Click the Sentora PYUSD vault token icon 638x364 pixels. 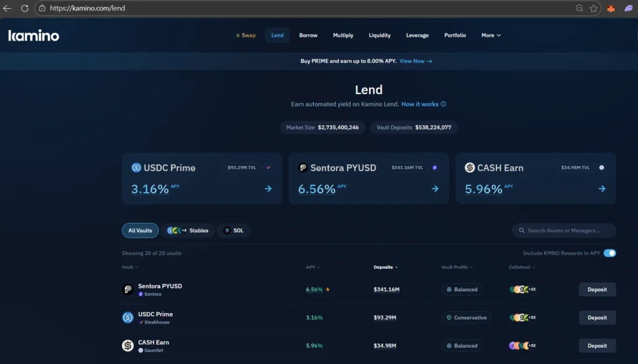point(128,289)
